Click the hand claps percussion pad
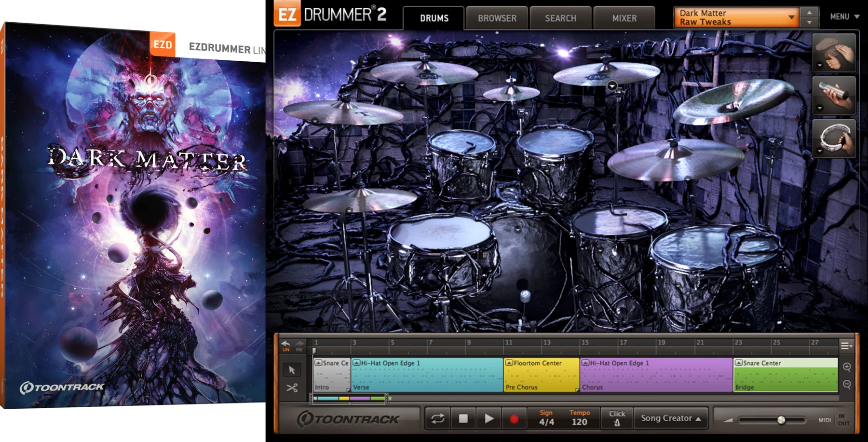 [834, 53]
